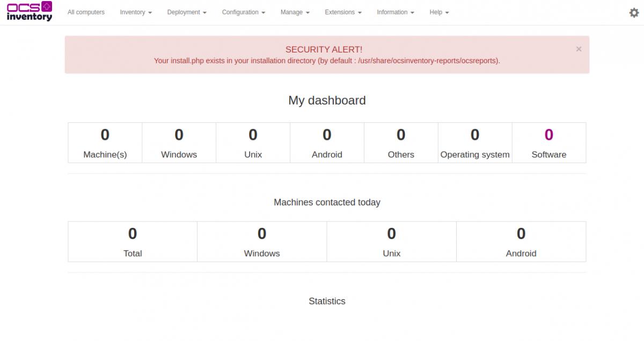
Task: Expand the Deployment dropdown
Action: click(x=186, y=12)
